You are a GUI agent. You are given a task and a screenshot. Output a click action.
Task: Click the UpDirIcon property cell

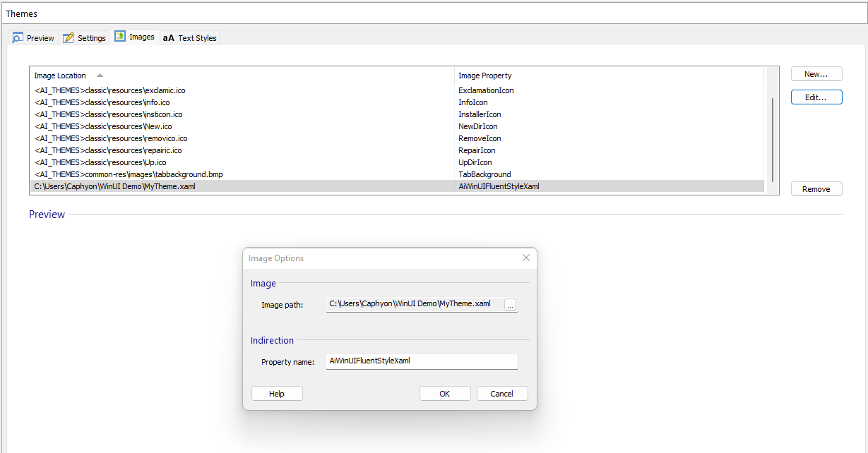[475, 162]
